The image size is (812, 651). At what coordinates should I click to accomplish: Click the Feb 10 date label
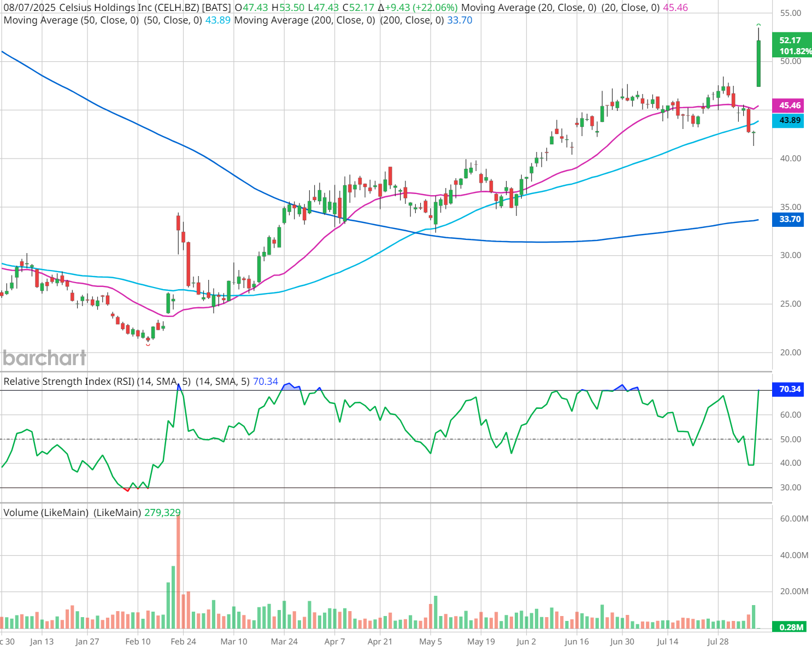point(138,642)
